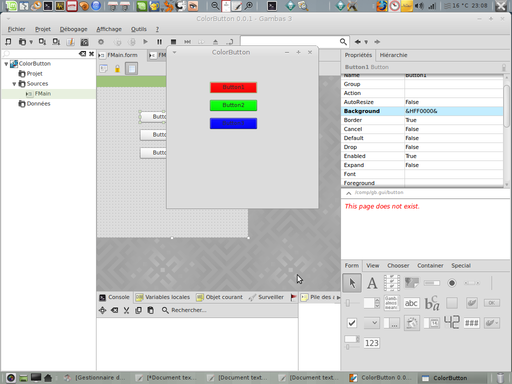Screen dimensions: 512x384
Task: Select the LCDNumber '42' control in toolbox
Action: point(452,322)
